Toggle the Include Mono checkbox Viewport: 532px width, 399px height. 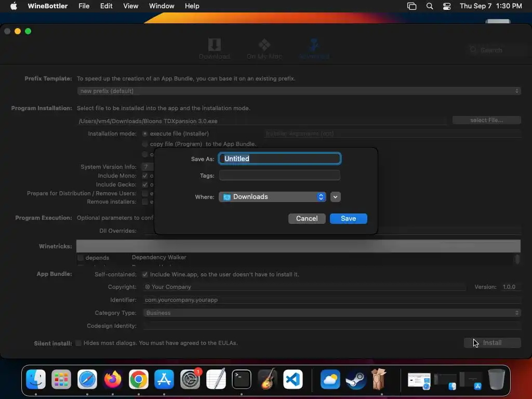point(145,176)
